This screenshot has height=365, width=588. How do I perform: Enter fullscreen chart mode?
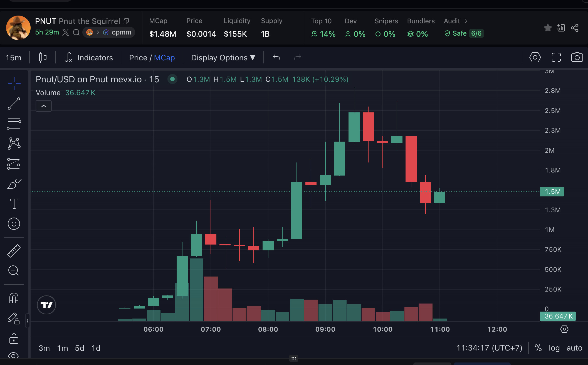[x=556, y=57]
